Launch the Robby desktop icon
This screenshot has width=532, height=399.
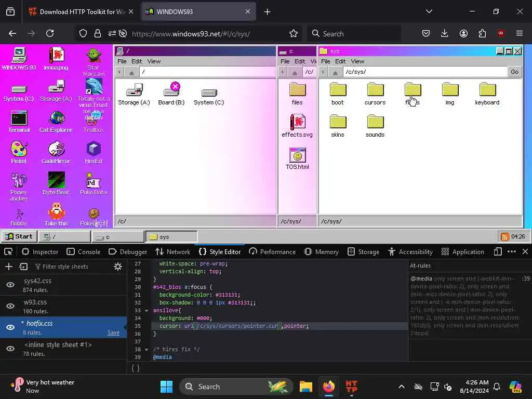(19, 218)
